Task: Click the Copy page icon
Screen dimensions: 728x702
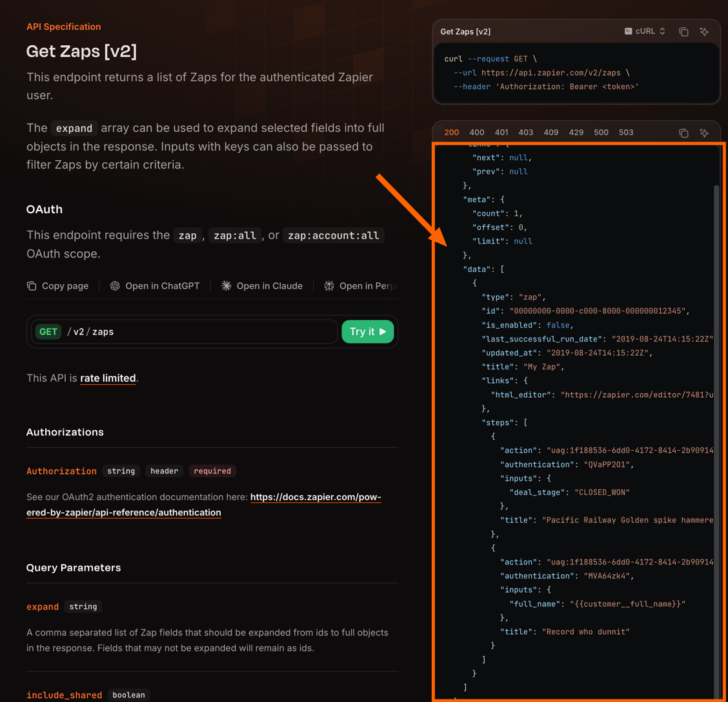Action: pos(32,286)
